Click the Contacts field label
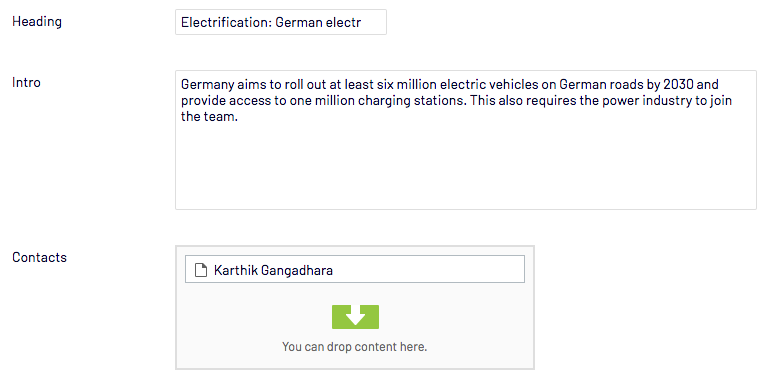 click(x=40, y=257)
